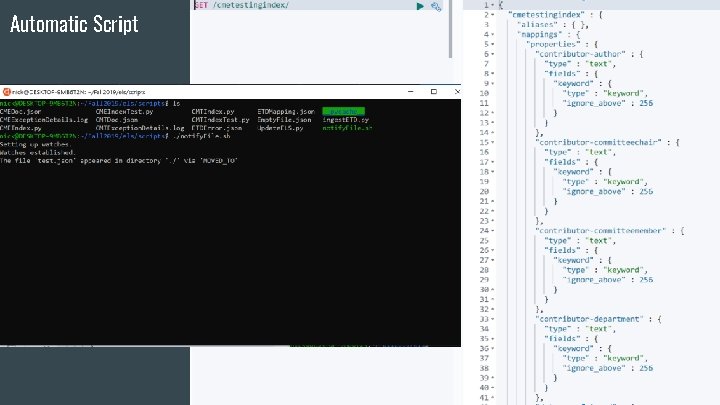Viewport: 720px width, 405px height.
Task: Collapse the keyword block on line 27
Action: coord(493,260)
